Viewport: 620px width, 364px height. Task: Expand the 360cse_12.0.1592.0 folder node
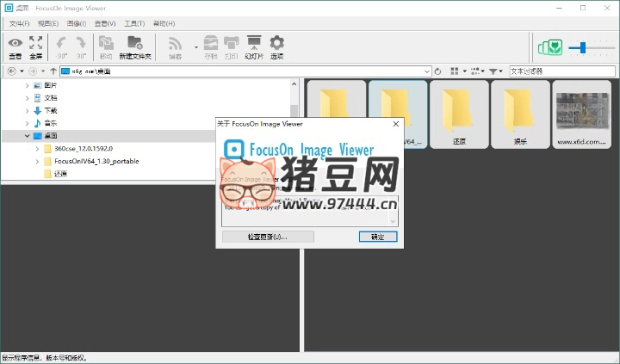(x=37, y=149)
